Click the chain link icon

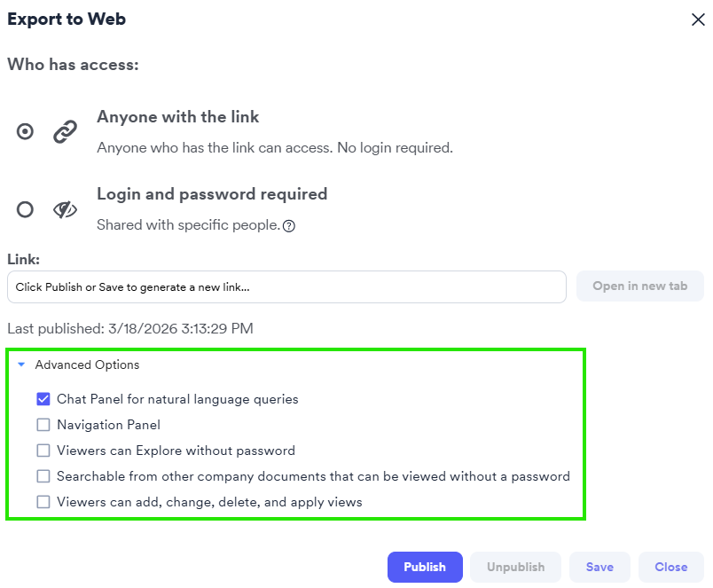[65, 132]
